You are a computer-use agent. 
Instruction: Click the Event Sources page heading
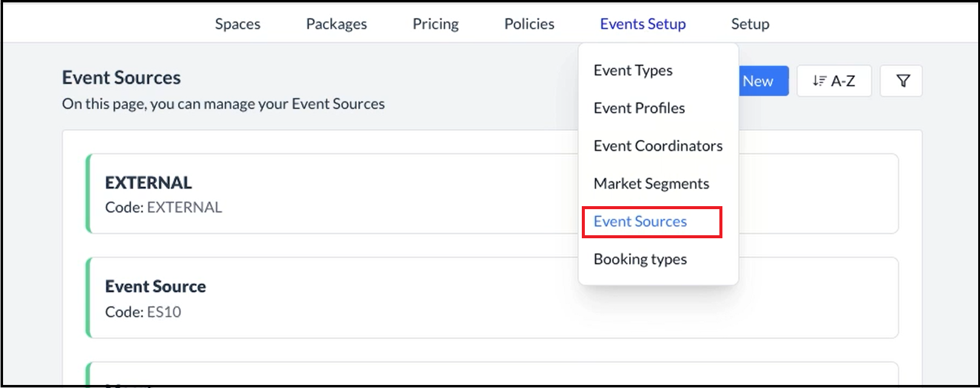(x=121, y=78)
